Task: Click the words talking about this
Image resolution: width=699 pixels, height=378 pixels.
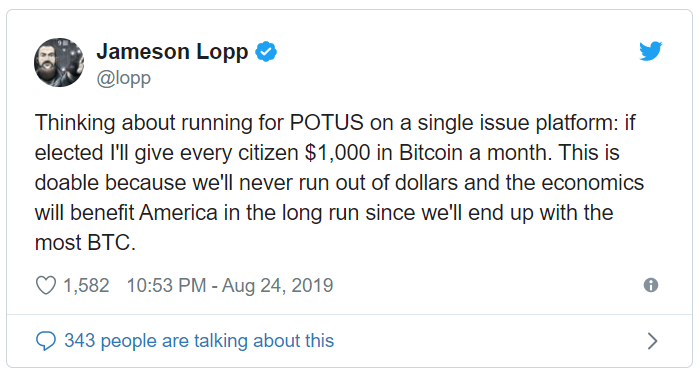Action: [x=263, y=341]
